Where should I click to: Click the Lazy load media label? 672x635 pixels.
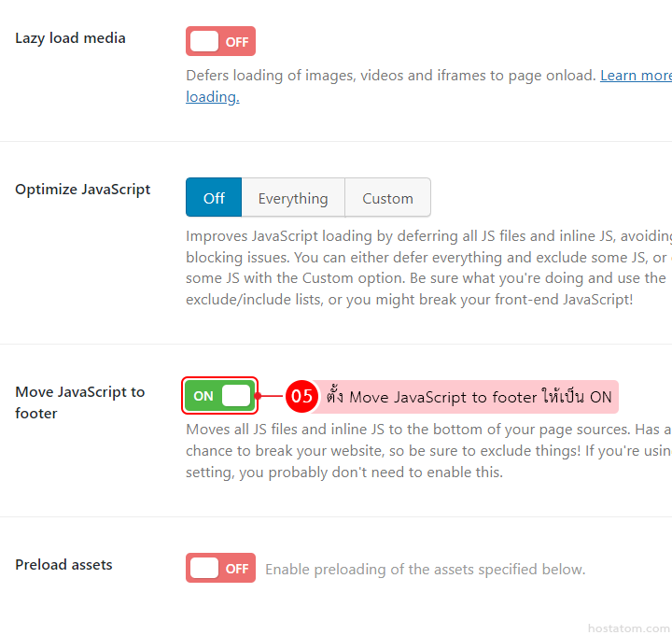[x=70, y=38]
